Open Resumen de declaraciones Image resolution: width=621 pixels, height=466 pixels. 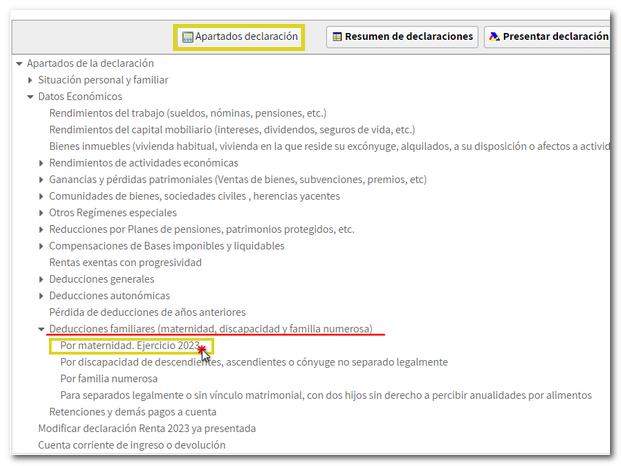402,37
